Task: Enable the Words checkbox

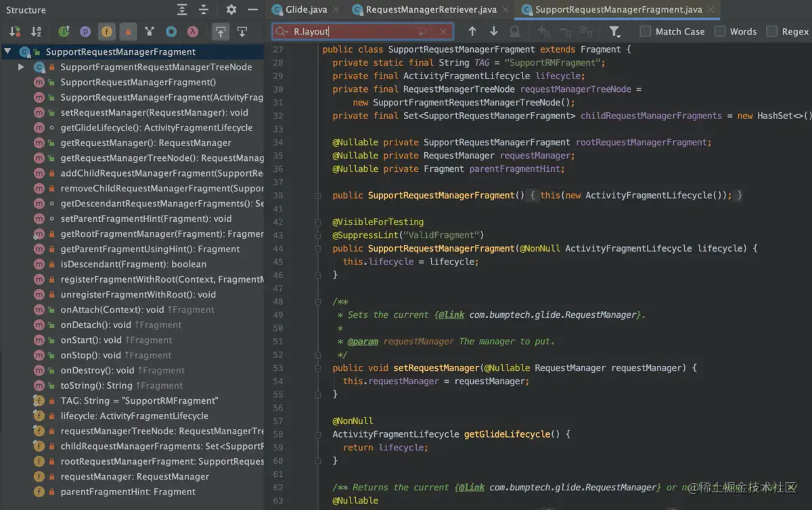Action: [x=720, y=32]
